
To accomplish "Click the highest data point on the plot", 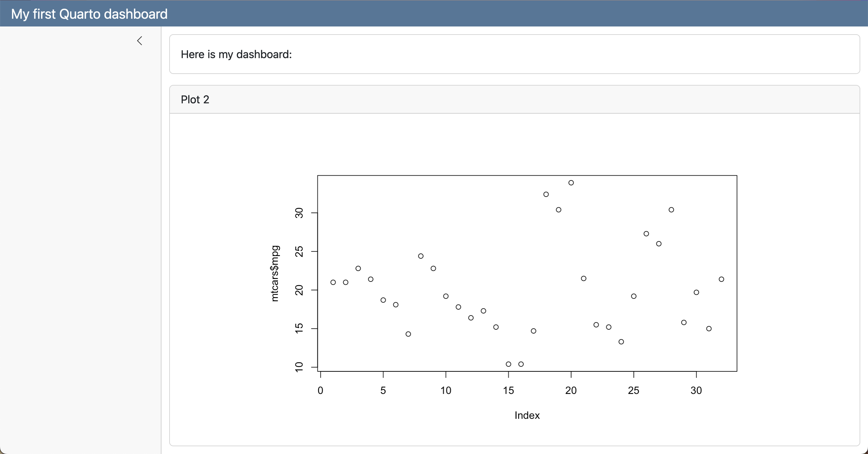I will 571,182.
